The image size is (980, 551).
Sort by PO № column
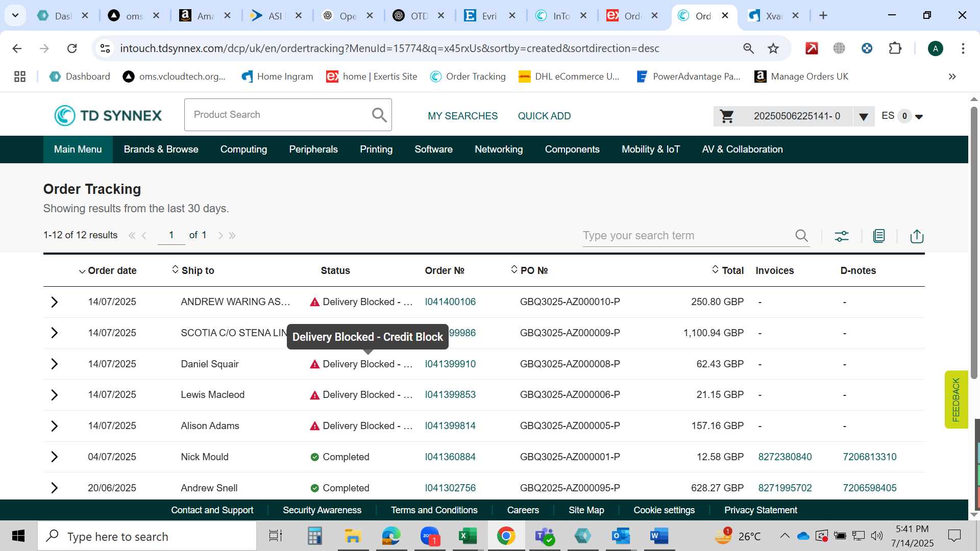529,270
